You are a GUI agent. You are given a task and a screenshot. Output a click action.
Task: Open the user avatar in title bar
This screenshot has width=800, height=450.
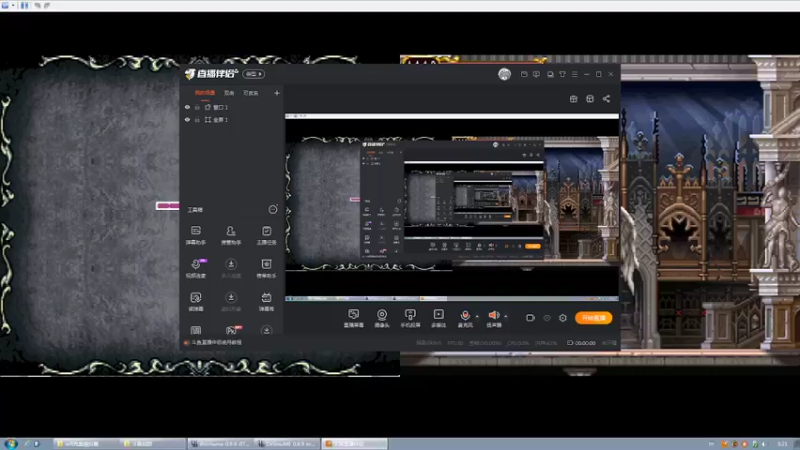(x=504, y=74)
